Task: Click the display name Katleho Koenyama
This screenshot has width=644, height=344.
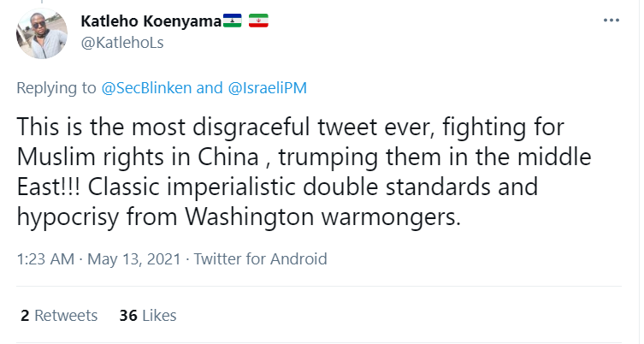Action: pos(151,21)
